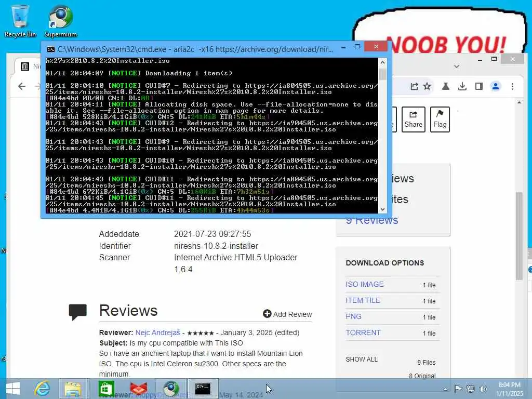Open Action Center flag tray icon
The image size is (532, 399).
click(458, 389)
